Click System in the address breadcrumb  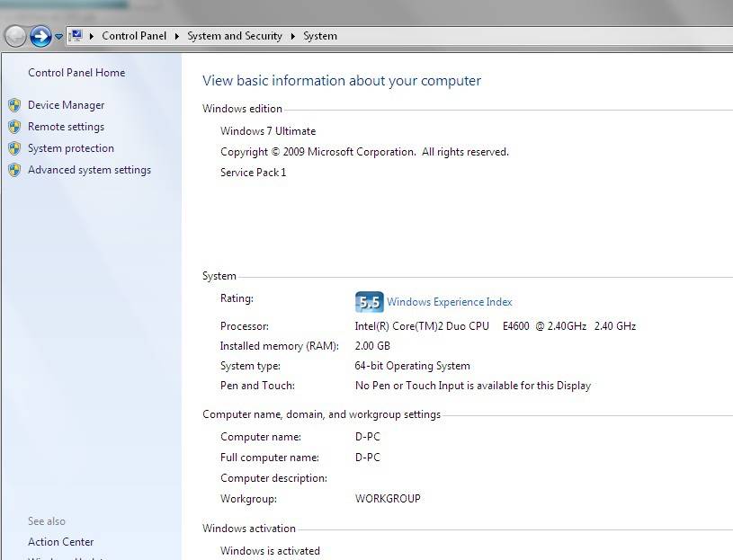[320, 36]
